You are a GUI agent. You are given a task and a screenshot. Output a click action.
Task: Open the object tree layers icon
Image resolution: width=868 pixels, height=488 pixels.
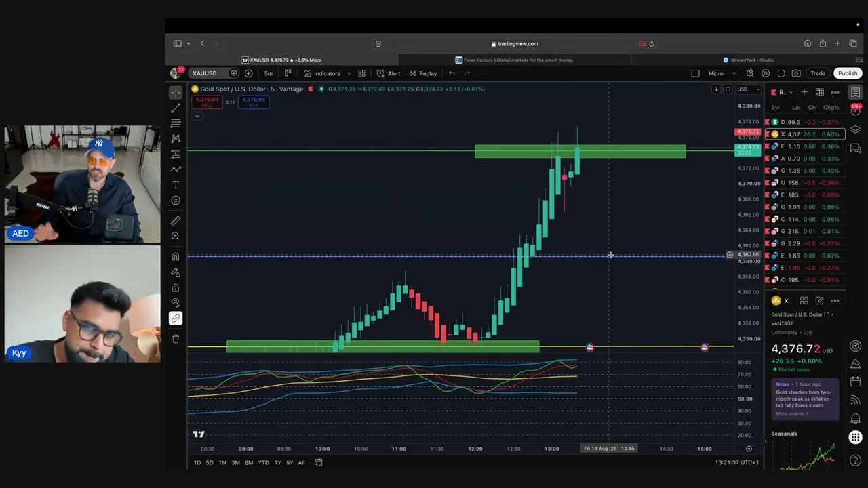(856, 129)
